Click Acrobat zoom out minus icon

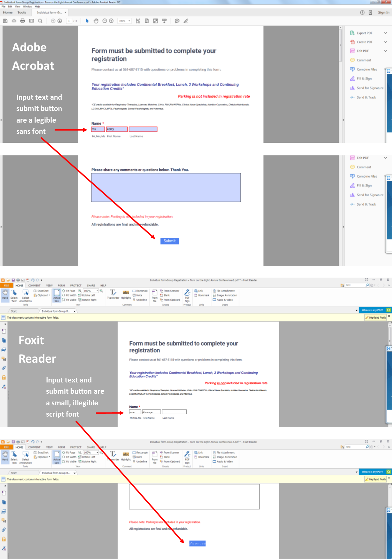(x=105, y=21)
